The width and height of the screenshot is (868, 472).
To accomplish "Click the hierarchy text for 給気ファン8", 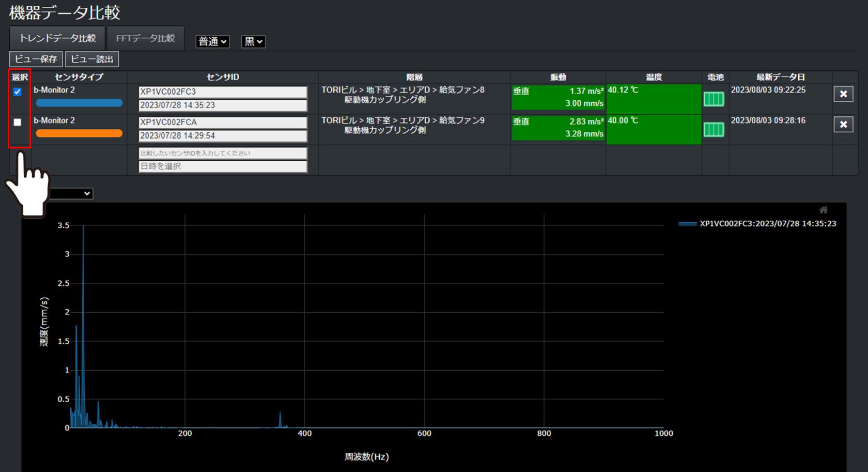I will tap(403, 95).
